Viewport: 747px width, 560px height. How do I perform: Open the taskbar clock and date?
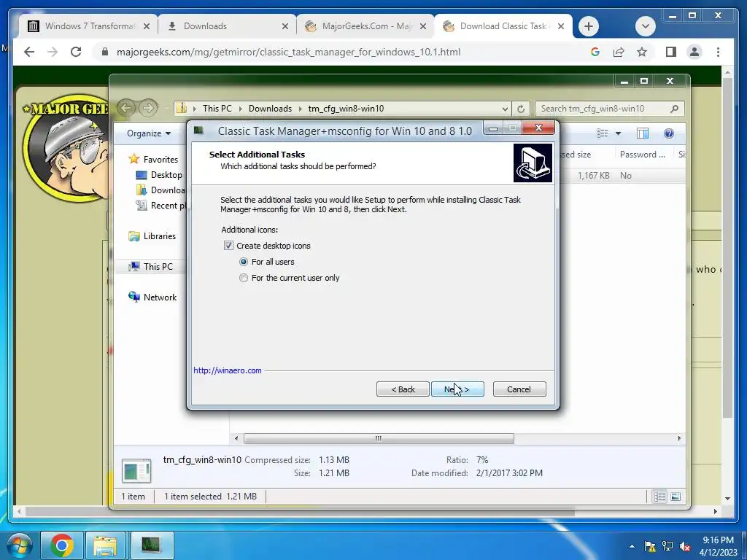tap(719, 546)
